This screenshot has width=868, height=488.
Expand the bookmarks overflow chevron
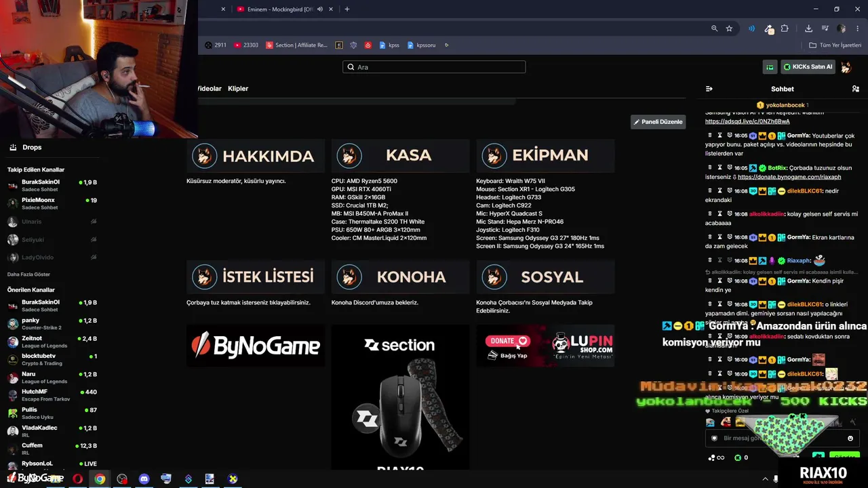(x=446, y=45)
